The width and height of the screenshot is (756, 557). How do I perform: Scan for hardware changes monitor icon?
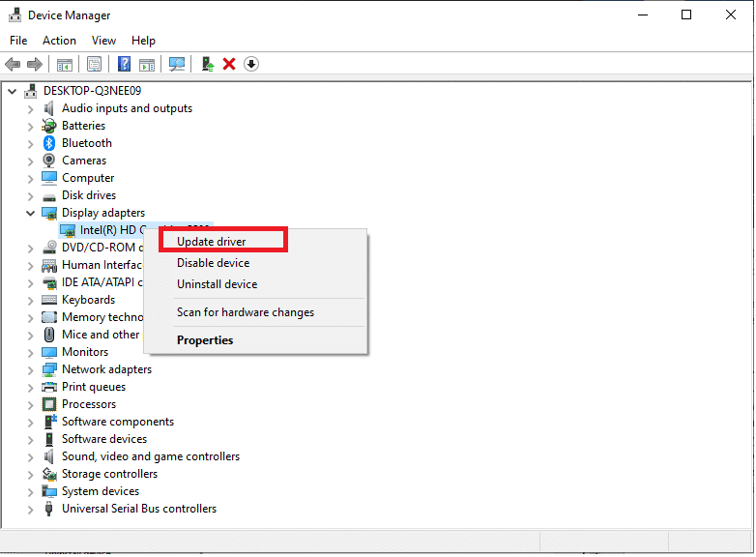[177, 64]
